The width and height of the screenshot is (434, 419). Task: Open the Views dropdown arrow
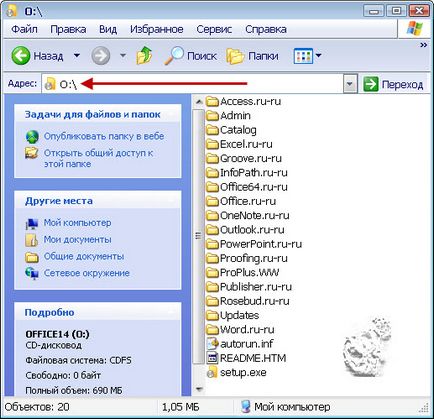pos(319,56)
